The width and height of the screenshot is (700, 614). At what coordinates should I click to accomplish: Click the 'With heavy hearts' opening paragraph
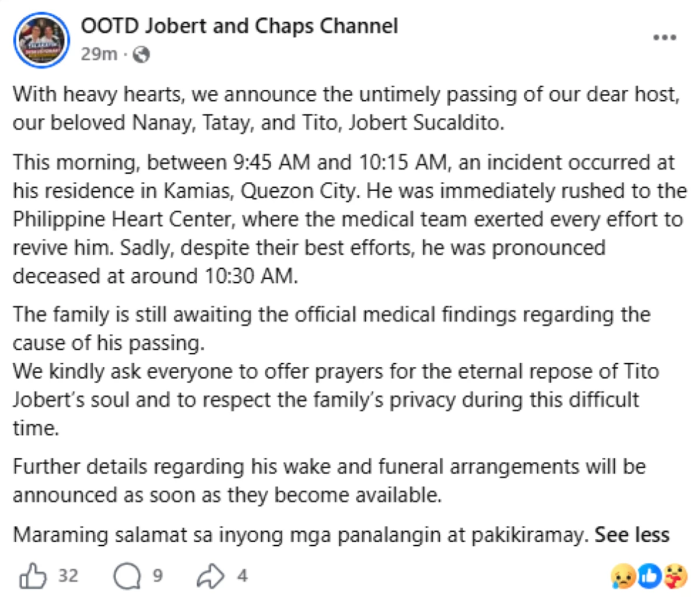point(346,108)
